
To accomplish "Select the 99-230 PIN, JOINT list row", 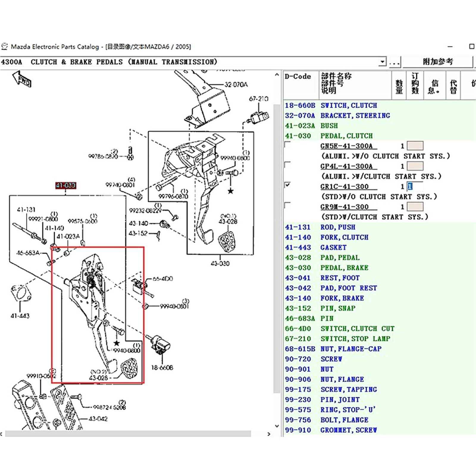I will pos(380,399).
